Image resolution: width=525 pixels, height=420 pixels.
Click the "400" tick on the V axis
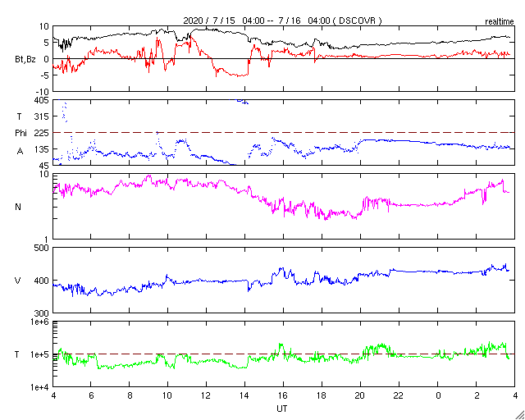coord(43,281)
